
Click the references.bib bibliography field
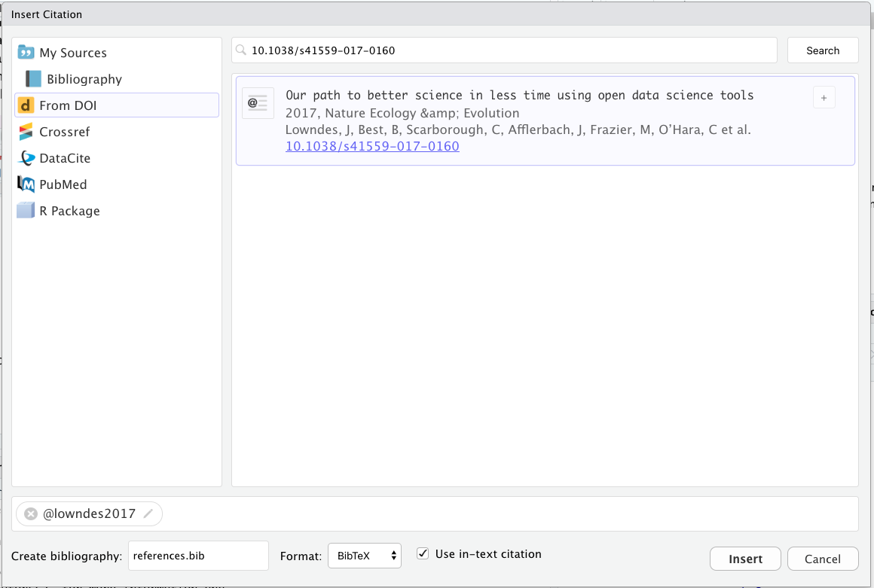[x=198, y=556]
